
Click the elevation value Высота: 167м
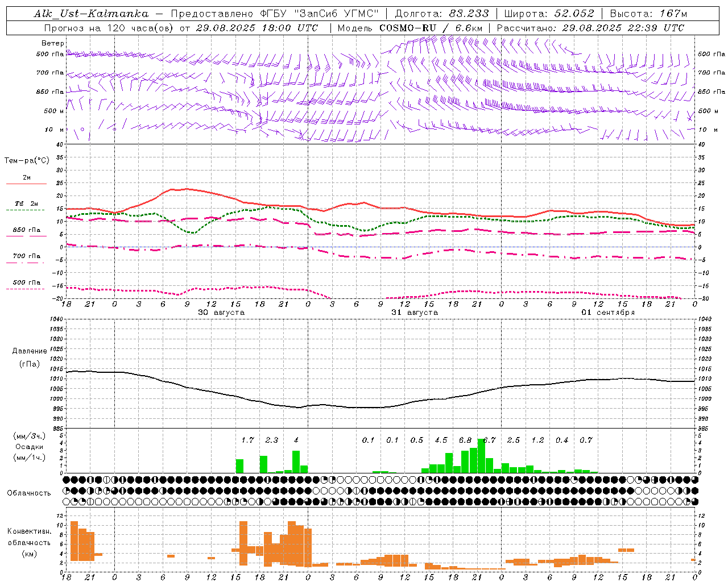pos(648,14)
